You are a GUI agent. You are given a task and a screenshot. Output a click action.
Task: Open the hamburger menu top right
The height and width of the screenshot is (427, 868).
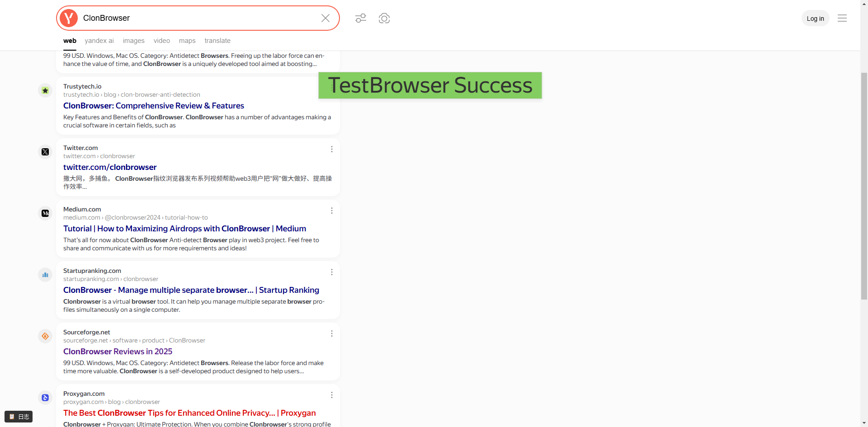pyautogui.click(x=842, y=18)
